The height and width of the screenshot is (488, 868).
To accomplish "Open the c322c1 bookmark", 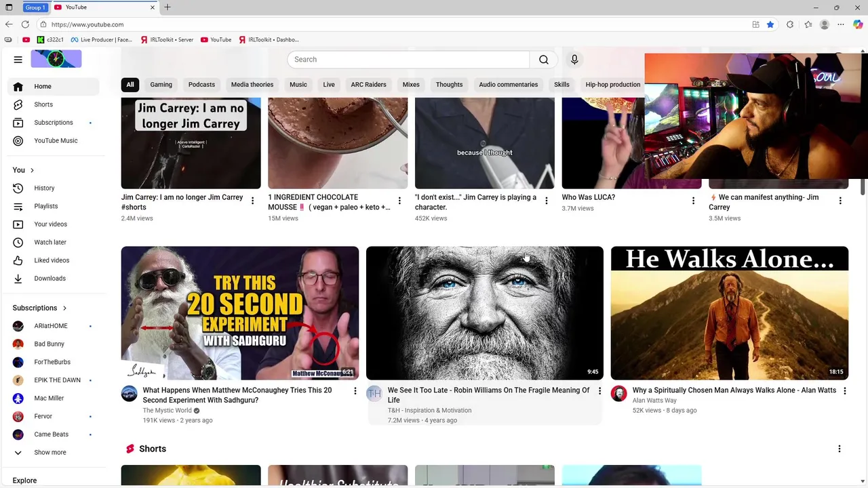I will 51,39.
